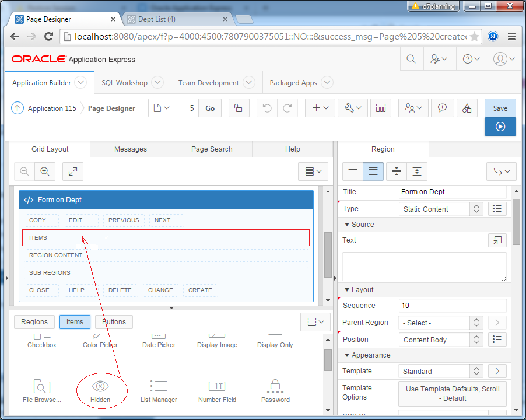Collapse the Source property group
Viewport: 526px width, 420px height.
pyautogui.click(x=347, y=225)
